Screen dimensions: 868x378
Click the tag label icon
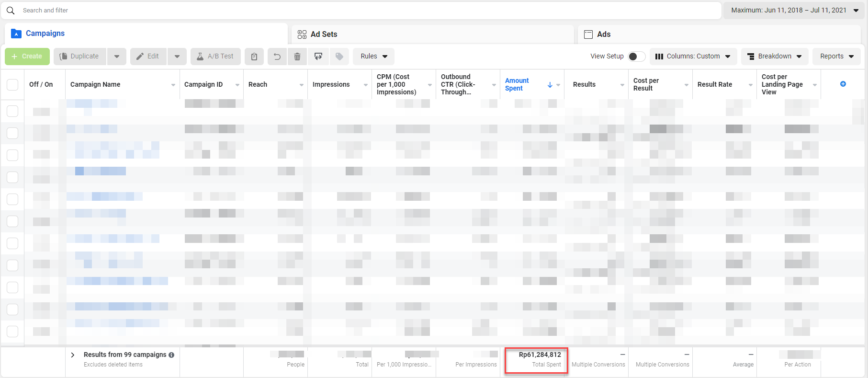339,57
